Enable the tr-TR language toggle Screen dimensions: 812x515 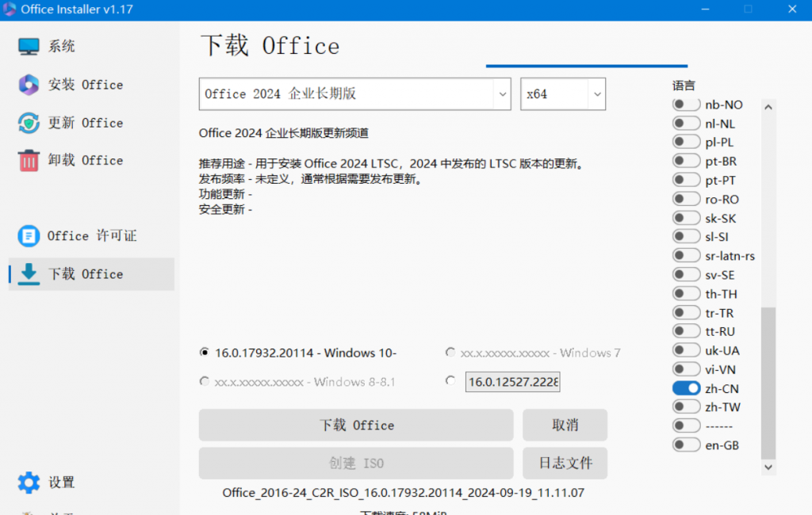686,313
